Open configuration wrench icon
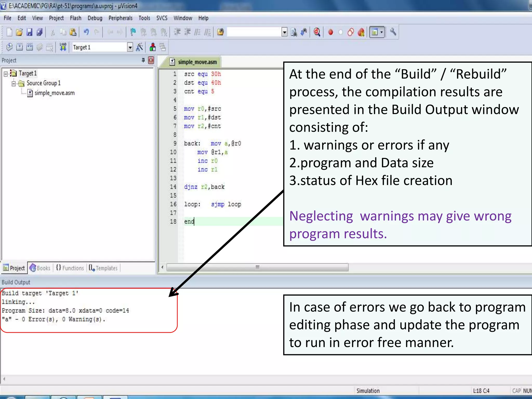 pyautogui.click(x=393, y=32)
